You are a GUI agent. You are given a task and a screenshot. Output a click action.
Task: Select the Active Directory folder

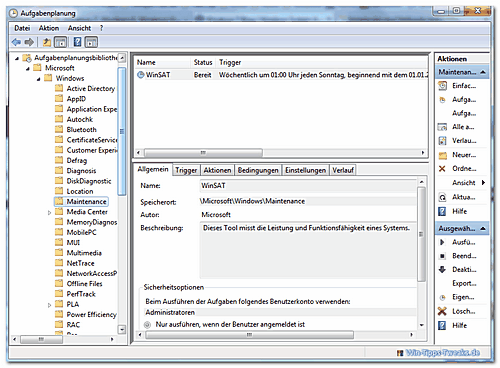(x=91, y=89)
